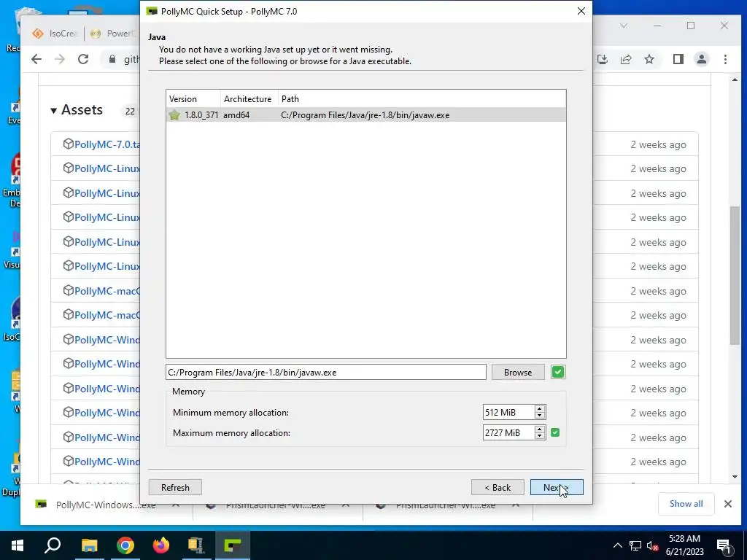Click the green checkmark beside maximum memory
The image size is (747, 560).
coord(555,432)
